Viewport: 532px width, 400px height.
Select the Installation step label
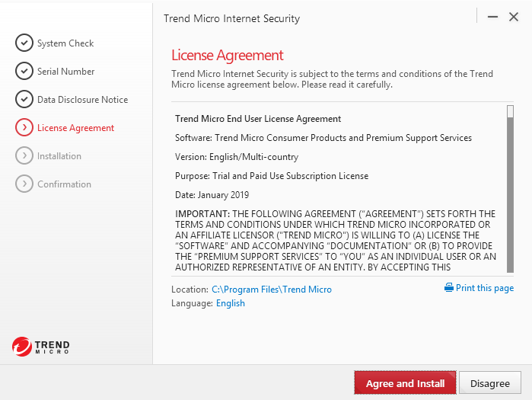pos(59,156)
